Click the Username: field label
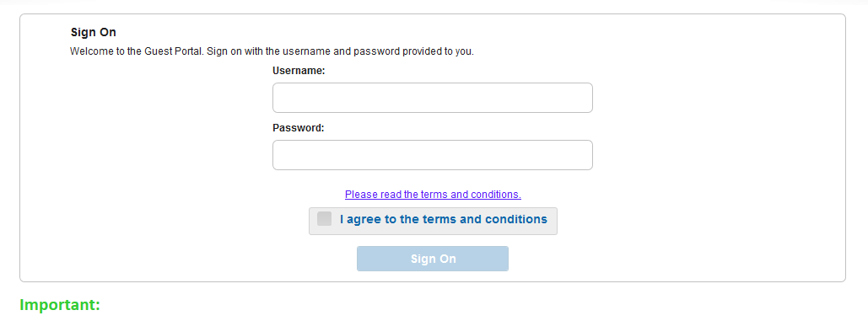 299,71
